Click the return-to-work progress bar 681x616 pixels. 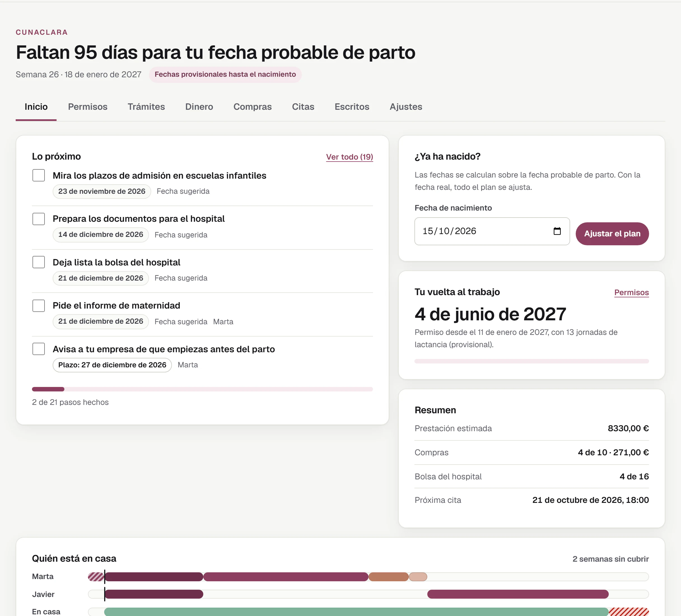[x=532, y=361]
